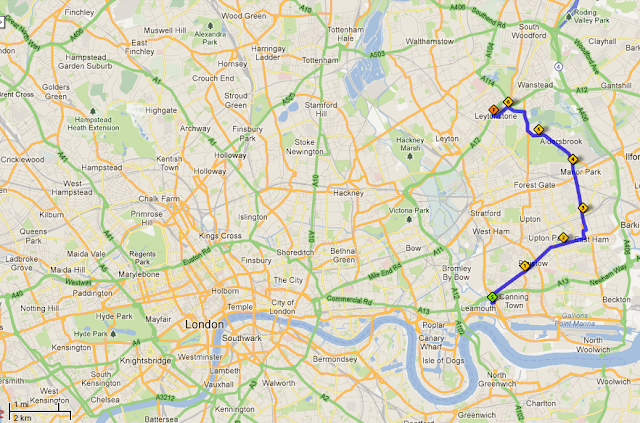Click the Stratford place label

pyautogui.click(x=485, y=213)
